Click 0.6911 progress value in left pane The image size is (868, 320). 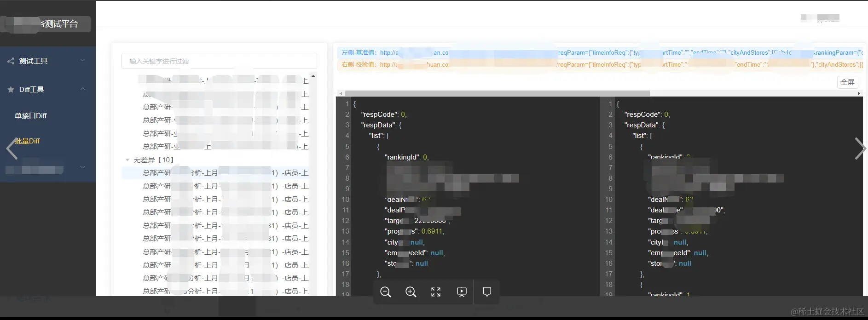(433, 231)
